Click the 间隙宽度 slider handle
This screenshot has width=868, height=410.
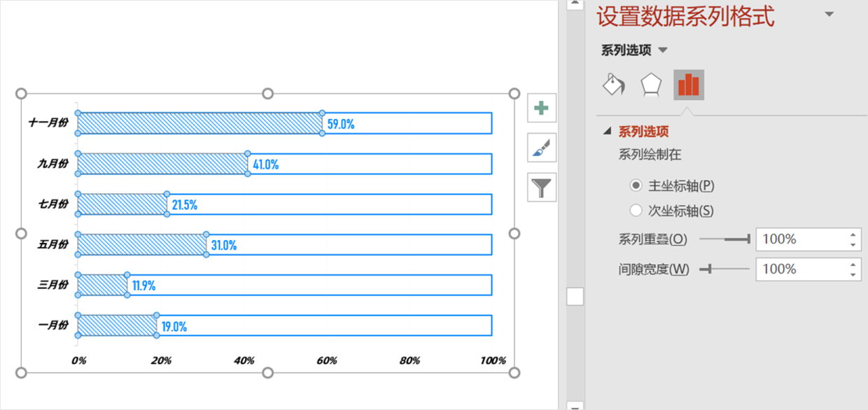pos(709,269)
